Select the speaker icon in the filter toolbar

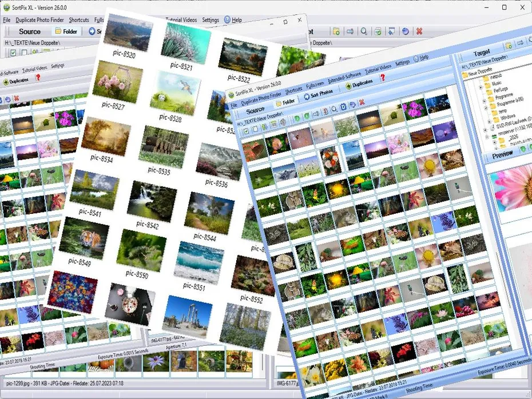point(282,122)
